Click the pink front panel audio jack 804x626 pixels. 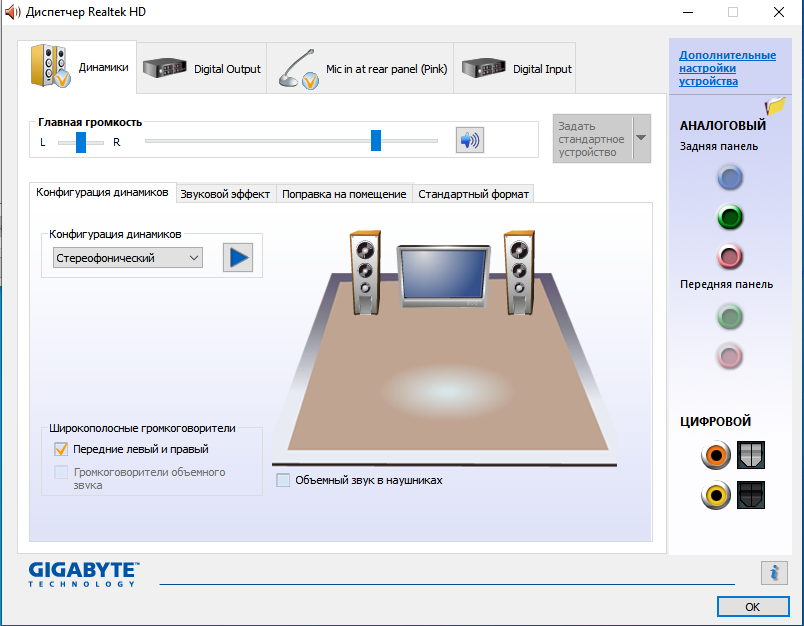point(730,356)
